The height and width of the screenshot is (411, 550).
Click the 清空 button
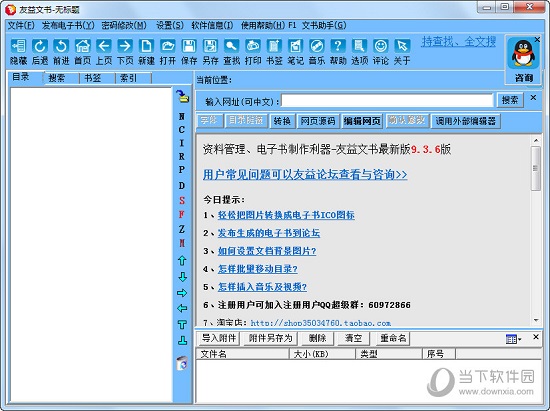click(353, 338)
